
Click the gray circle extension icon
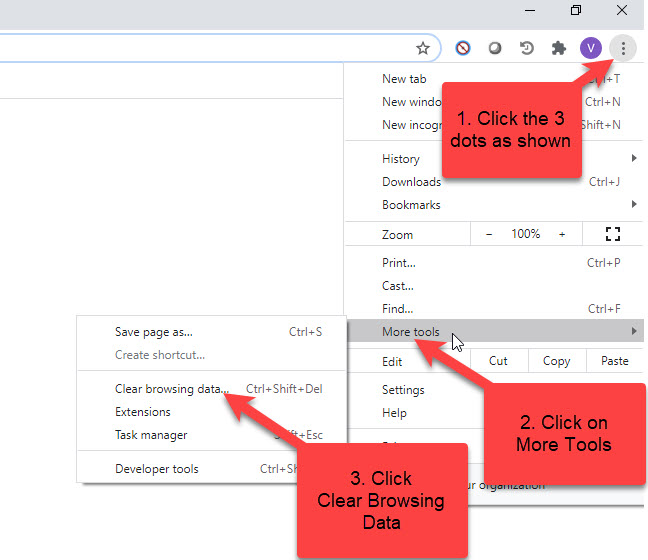point(495,48)
